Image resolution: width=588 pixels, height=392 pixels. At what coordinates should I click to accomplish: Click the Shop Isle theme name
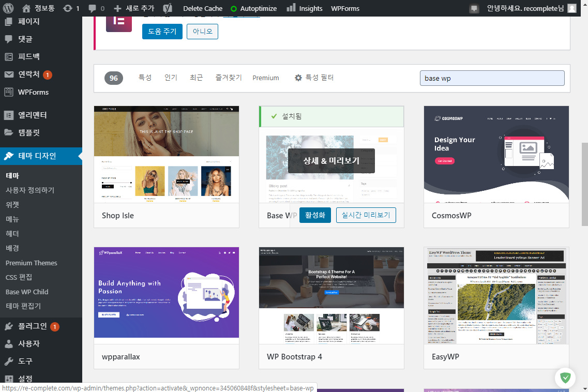118,216
